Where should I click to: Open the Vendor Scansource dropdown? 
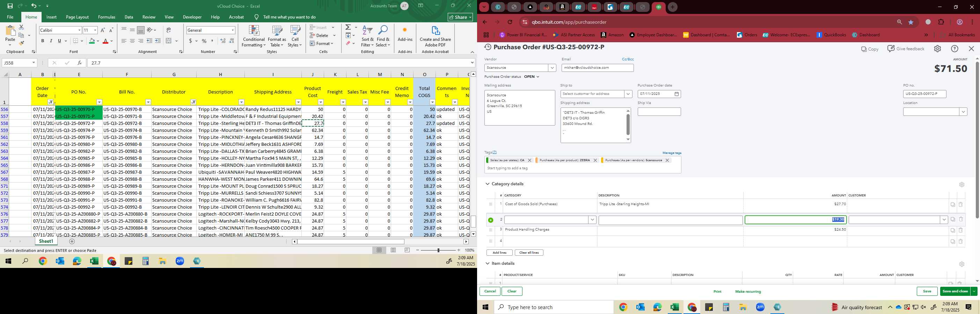pos(552,68)
